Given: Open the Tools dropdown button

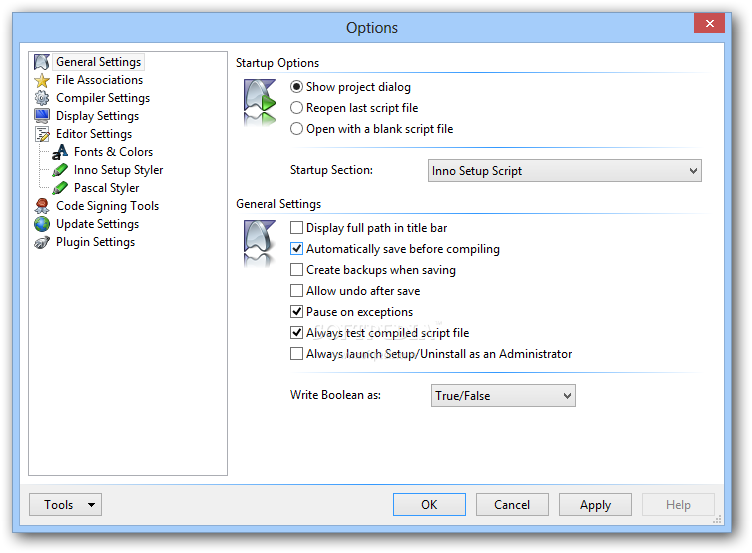Looking at the screenshot, I should click(x=65, y=505).
